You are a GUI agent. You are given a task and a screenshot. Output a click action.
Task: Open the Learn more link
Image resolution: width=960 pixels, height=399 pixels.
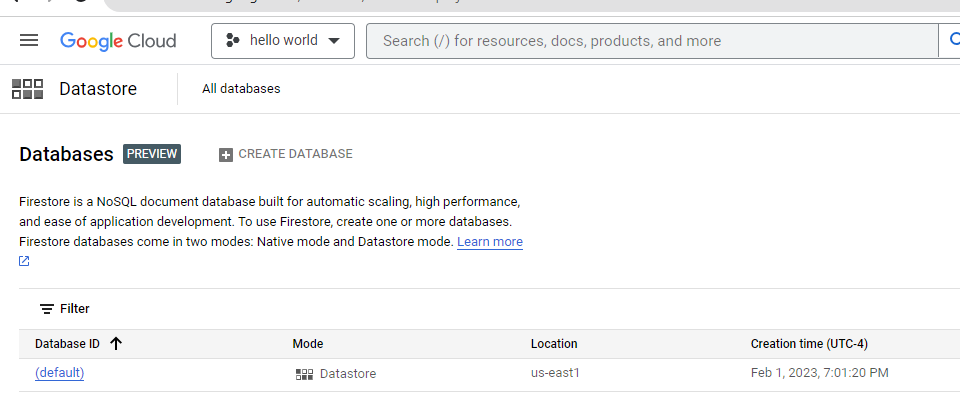[x=490, y=242]
